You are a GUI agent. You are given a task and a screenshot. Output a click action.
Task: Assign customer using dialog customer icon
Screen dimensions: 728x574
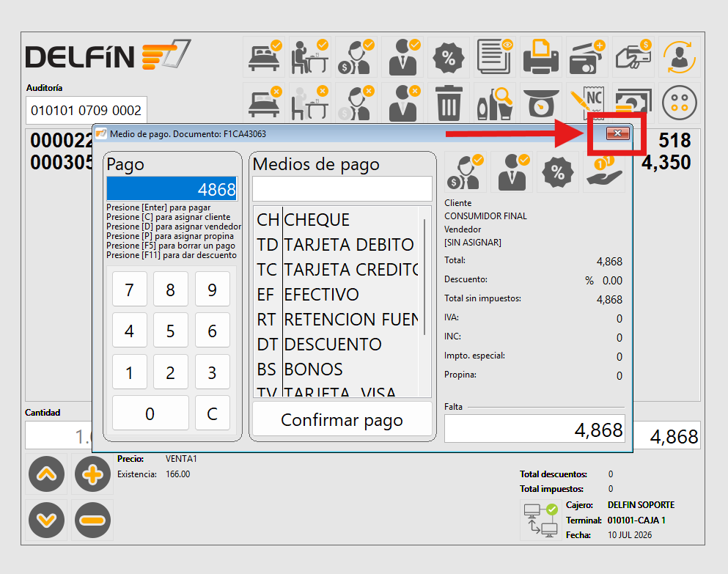click(466, 172)
